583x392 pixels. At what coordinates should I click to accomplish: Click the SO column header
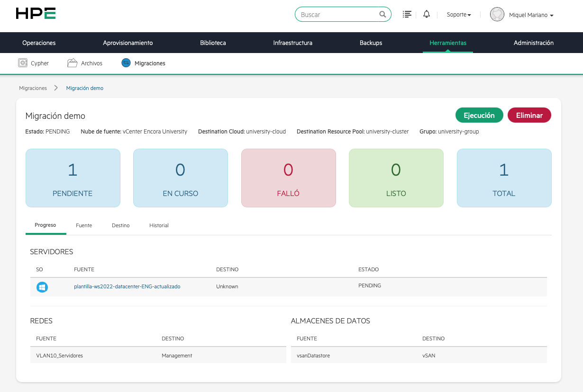click(x=39, y=269)
